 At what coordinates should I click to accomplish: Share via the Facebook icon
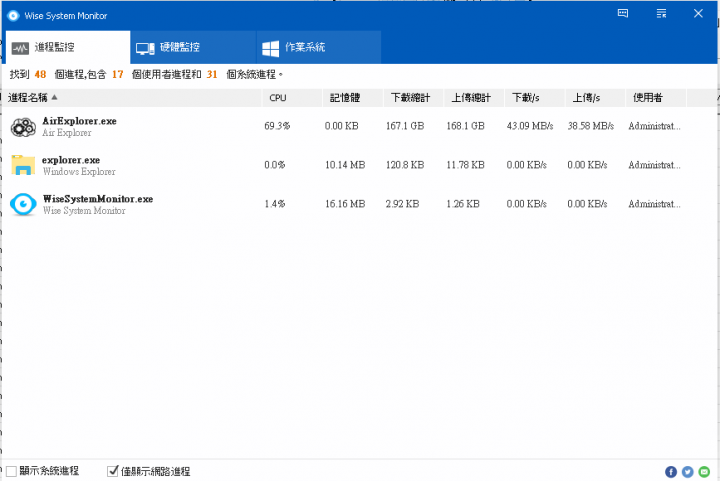click(x=671, y=472)
